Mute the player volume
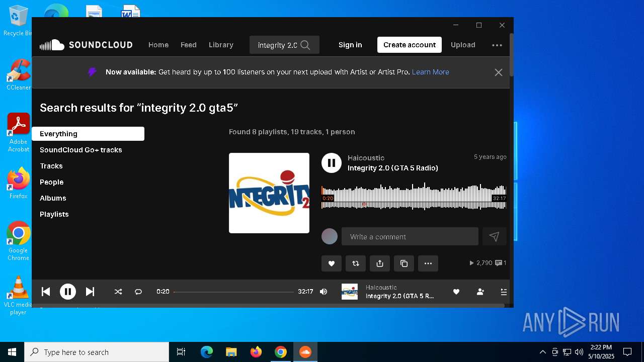This screenshot has height=362, width=644. [x=324, y=292]
